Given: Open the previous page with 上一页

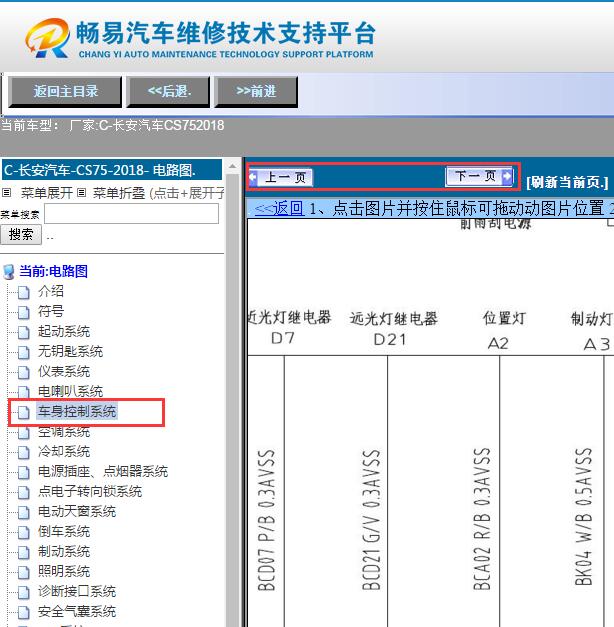Looking at the screenshot, I should pyautogui.click(x=280, y=177).
